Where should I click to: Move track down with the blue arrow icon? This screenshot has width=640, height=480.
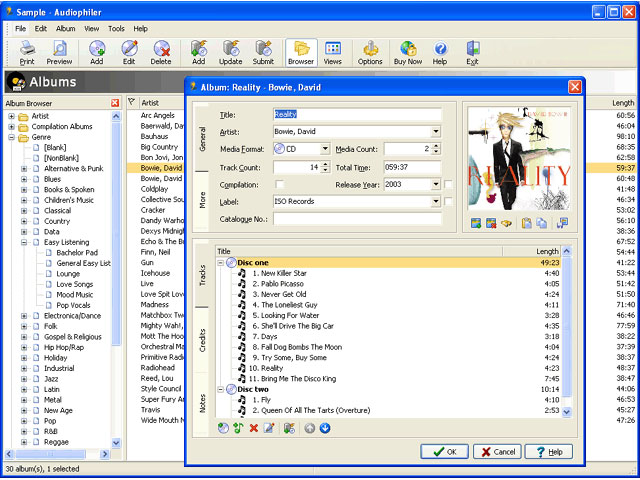coord(325,428)
